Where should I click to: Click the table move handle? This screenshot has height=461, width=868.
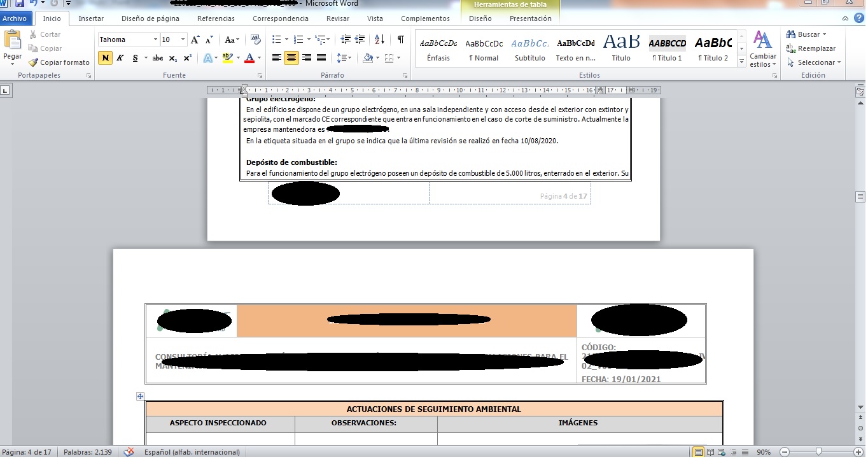click(140, 397)
